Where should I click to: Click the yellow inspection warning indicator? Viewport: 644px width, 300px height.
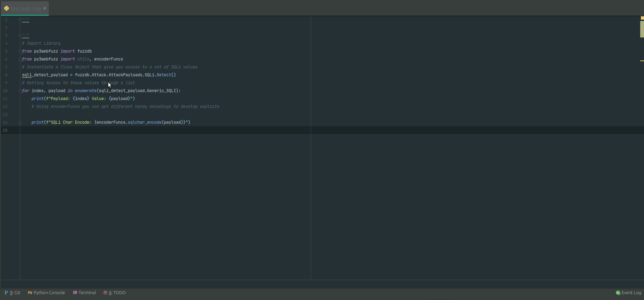(642, 18)
